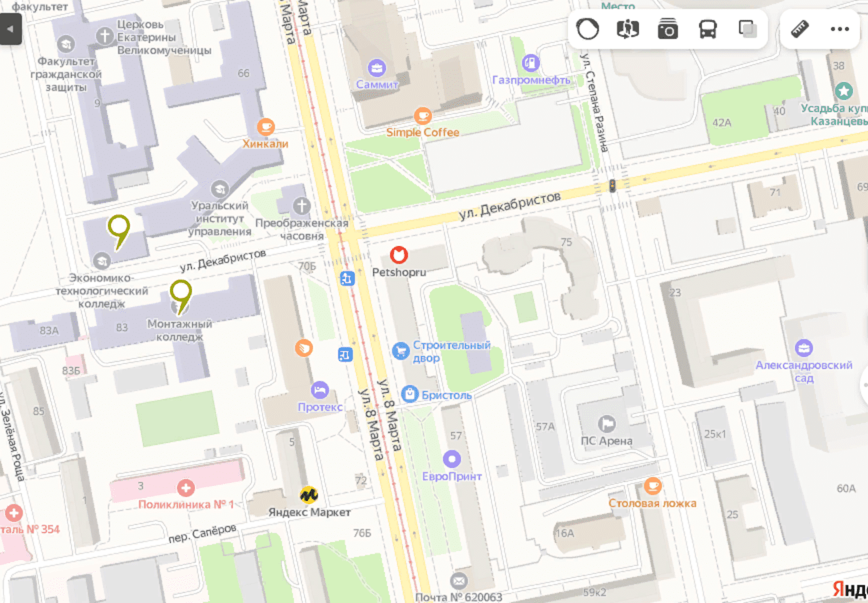Select building number 76Б
The height and width of the screenshot is (603, 868).
(x=362, y=533)
